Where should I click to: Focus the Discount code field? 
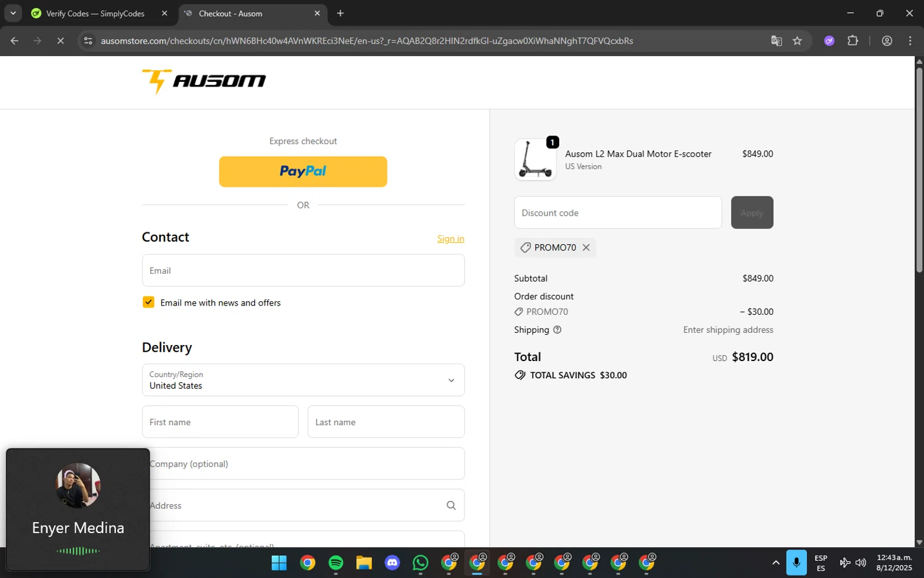pyautogui.click(x=618, y=213)
